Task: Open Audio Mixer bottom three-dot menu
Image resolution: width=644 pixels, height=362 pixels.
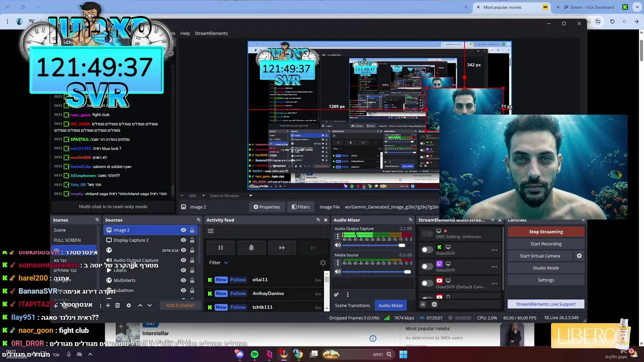Action: tap(347, 295)
